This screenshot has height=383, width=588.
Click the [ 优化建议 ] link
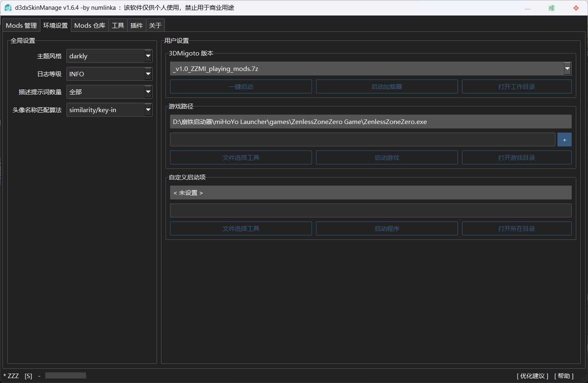click(533, 376)
